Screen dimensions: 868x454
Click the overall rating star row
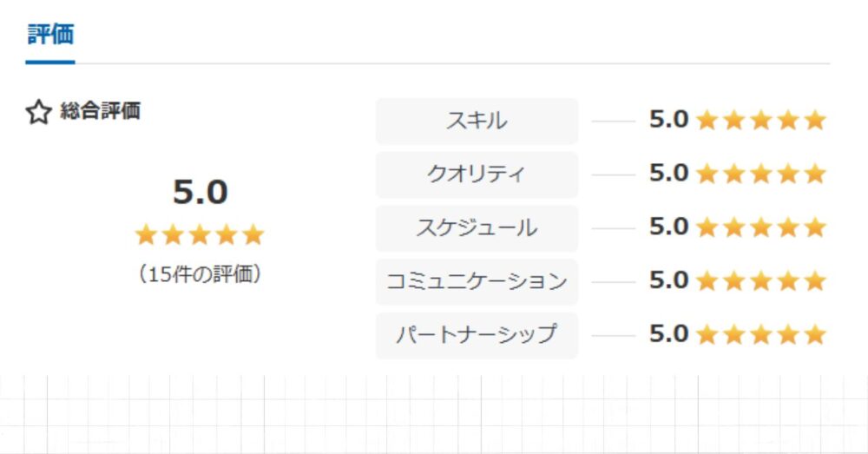click(x=200, y=234)
